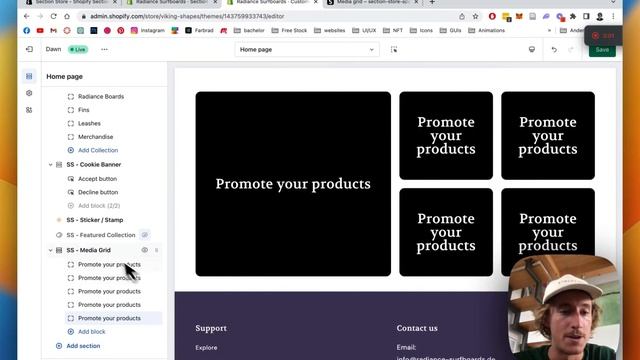Open App embeds icon in left rail
This screenshot has height=360, width=640.
pyautogui.click(x=29, y=110)
